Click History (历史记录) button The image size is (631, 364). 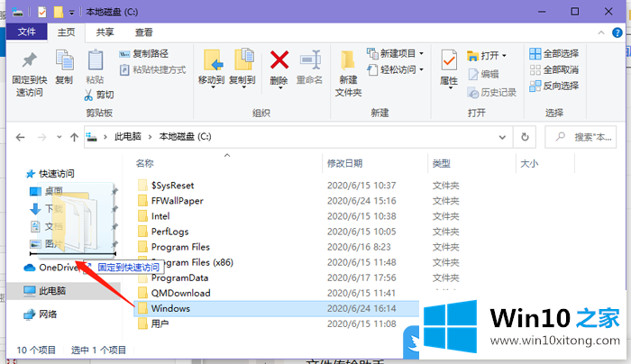click(x=491, y=93)
